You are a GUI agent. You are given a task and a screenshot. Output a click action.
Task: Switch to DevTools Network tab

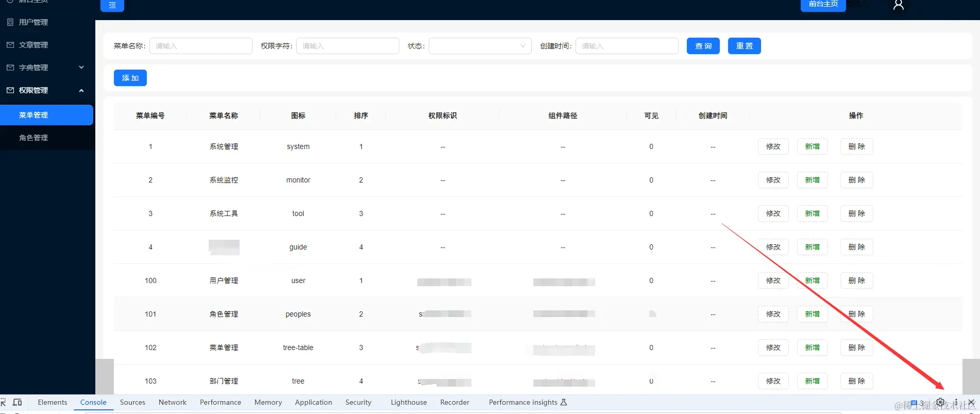pyautogui.click(x=172, y=402)
